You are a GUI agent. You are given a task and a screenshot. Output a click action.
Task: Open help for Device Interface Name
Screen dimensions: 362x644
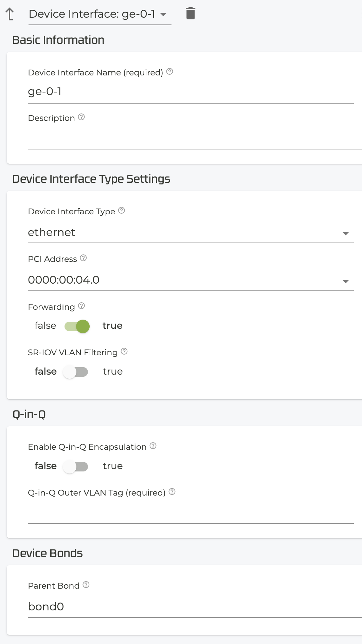tap(170, 72)
